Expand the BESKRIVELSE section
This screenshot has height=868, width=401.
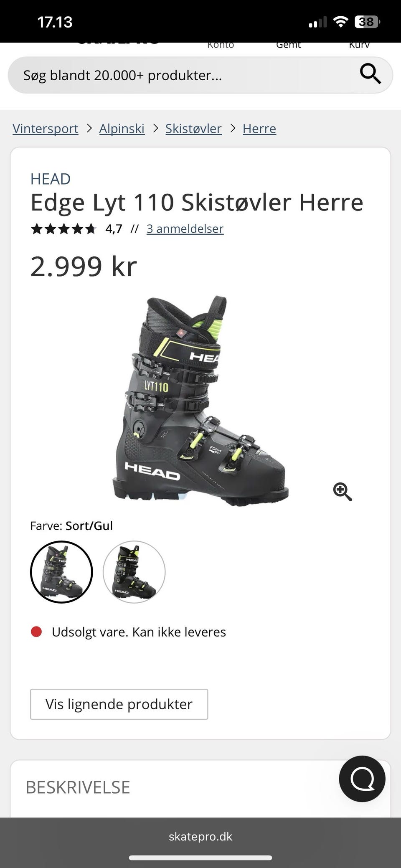tap(78, 787)
